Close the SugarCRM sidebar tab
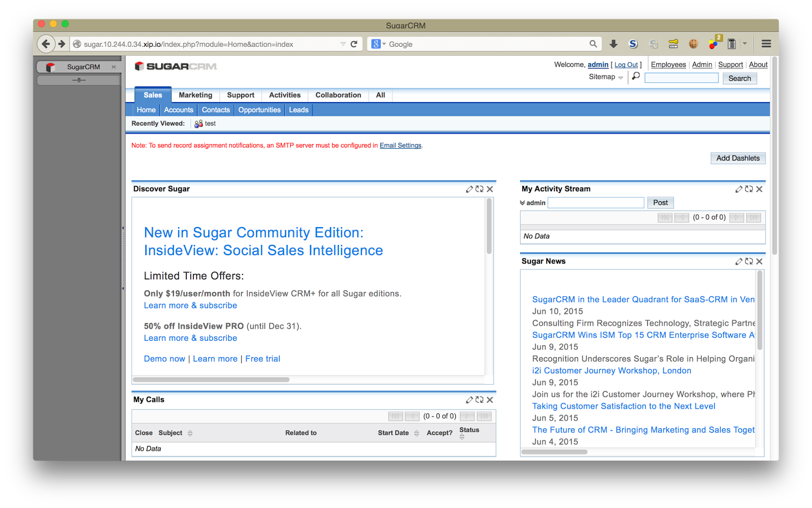 (x=114, y=67)
